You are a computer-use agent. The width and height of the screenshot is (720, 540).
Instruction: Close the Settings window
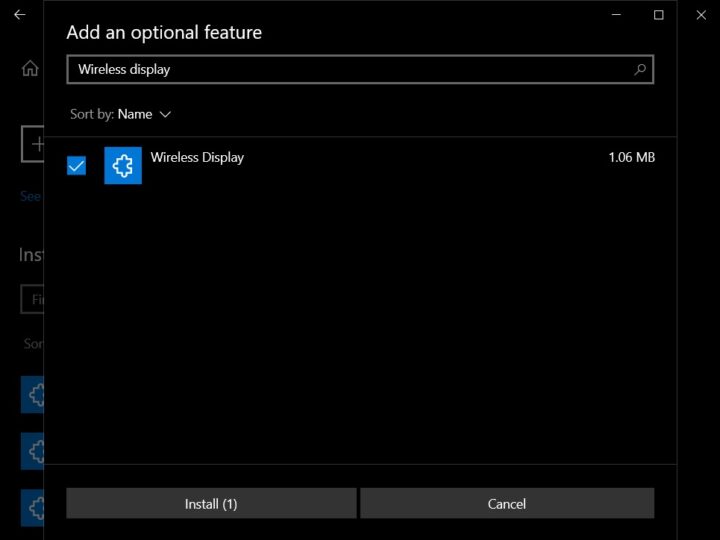pyautogui.click(x=701, y=15)
